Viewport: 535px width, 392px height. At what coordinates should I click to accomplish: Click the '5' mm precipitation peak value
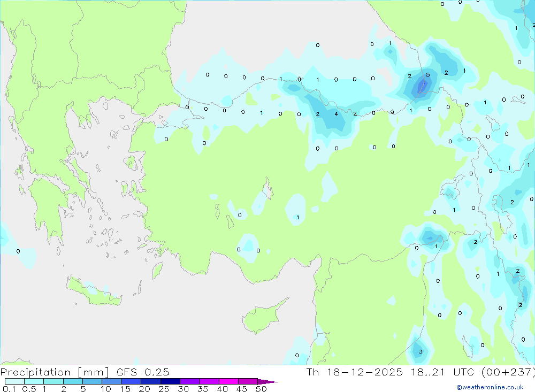(428, 75)
